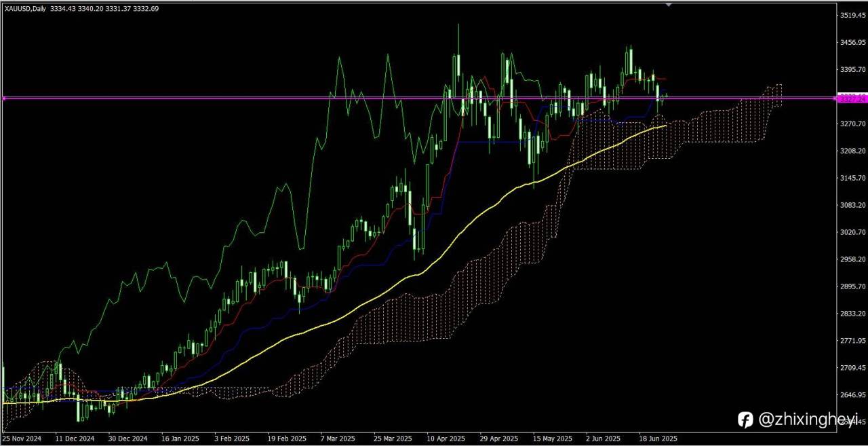Viewport: 868px width, 446px height.
Task: Click the 2895.70 price scale label
Action: click(853, 286)
